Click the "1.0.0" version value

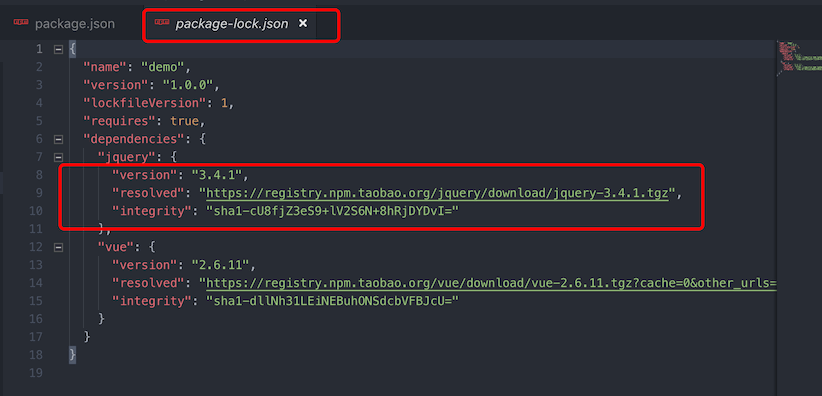[x=187, y=85]
